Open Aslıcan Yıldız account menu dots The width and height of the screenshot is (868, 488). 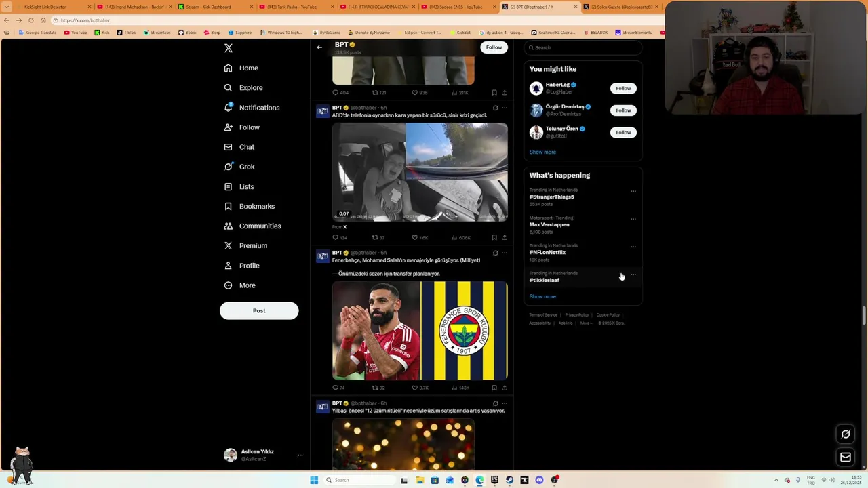pyautogui.click(x=300, y=455)
